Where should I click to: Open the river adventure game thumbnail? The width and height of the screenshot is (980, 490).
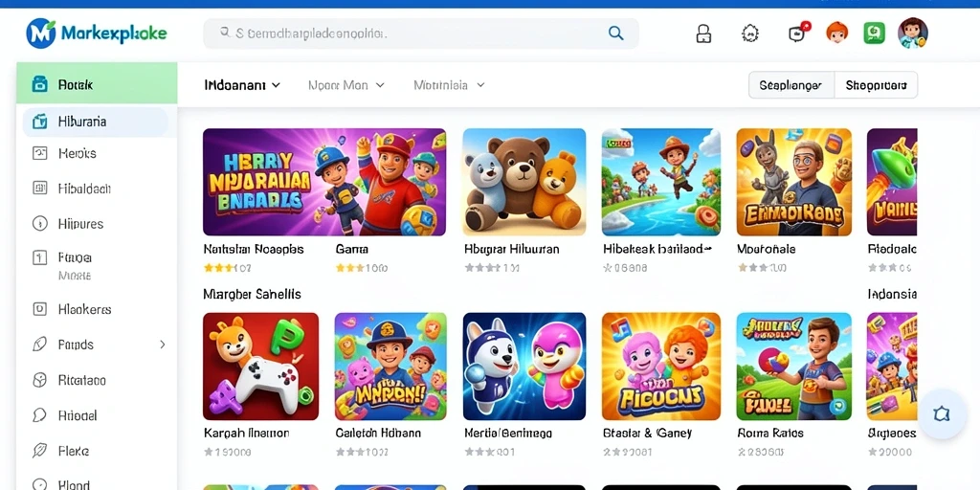660,182
